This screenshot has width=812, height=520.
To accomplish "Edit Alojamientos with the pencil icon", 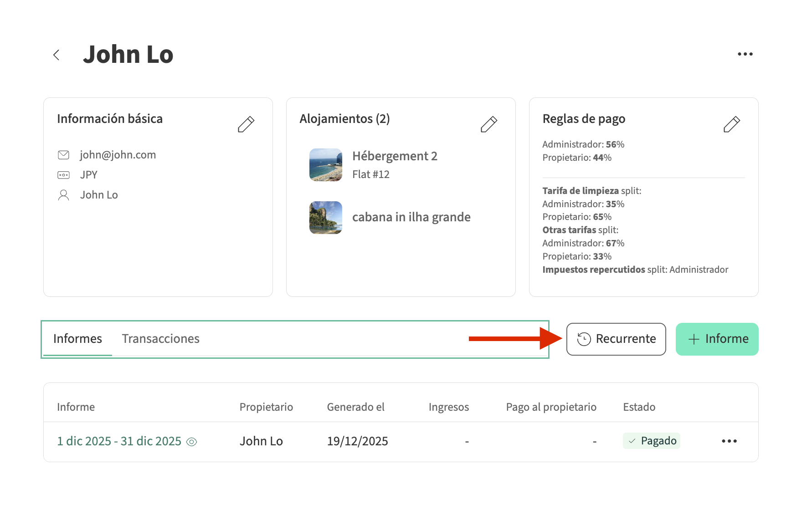I will pyautogui.click(x=488, y=124).
